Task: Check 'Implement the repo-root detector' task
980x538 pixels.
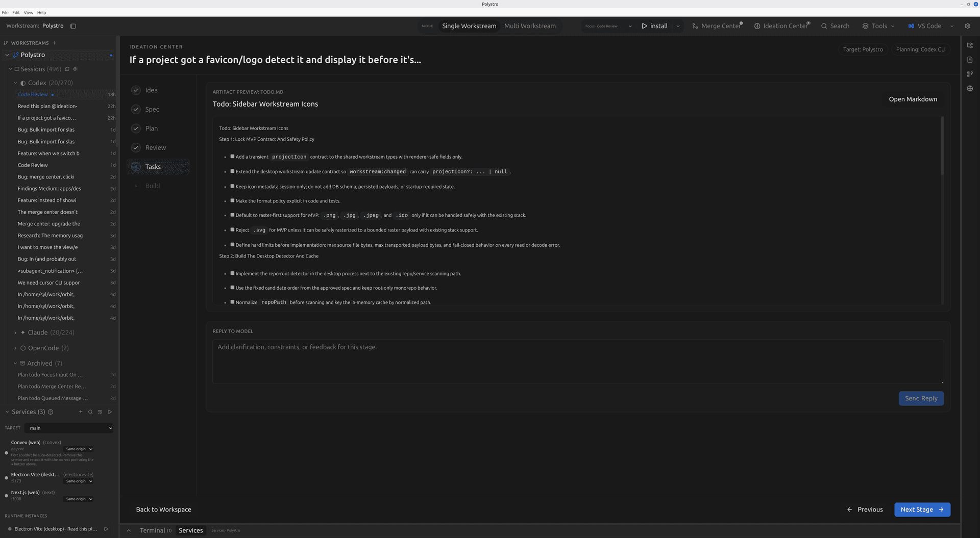Action: (232, 273)
